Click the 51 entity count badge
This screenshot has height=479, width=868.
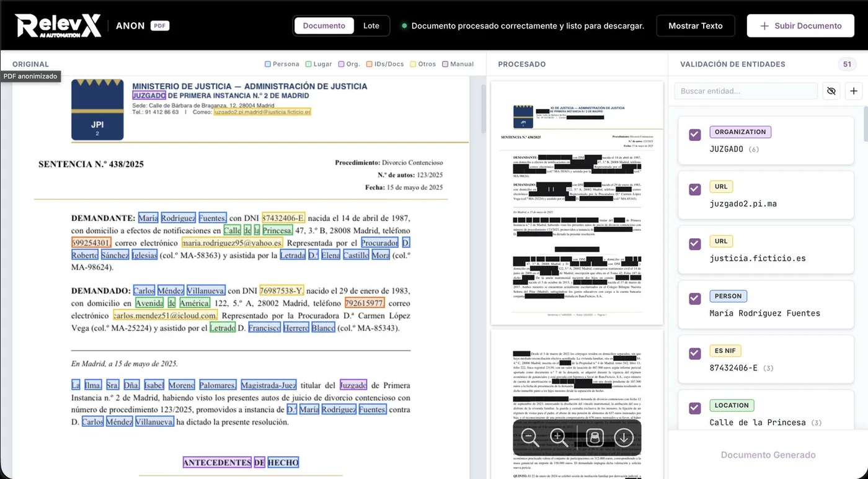pyautogui.click(x=846, y=64)
